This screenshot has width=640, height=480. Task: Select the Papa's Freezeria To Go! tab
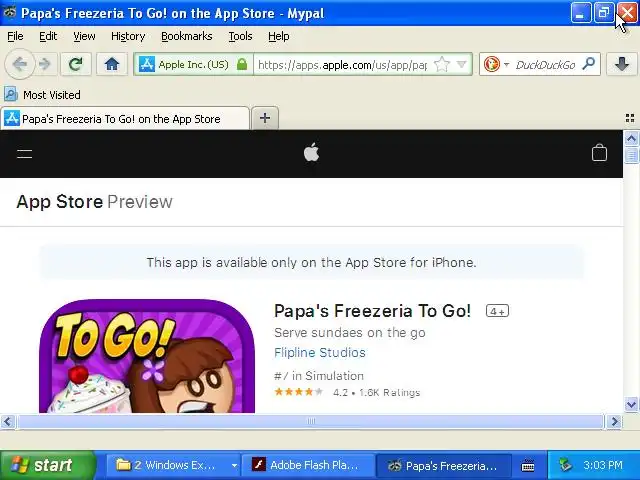point(125,118)
